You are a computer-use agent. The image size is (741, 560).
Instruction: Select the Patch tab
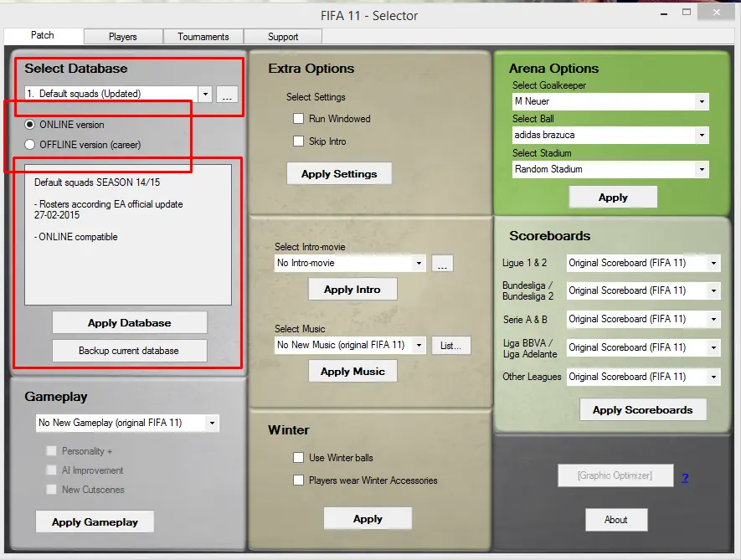(43, 35)
